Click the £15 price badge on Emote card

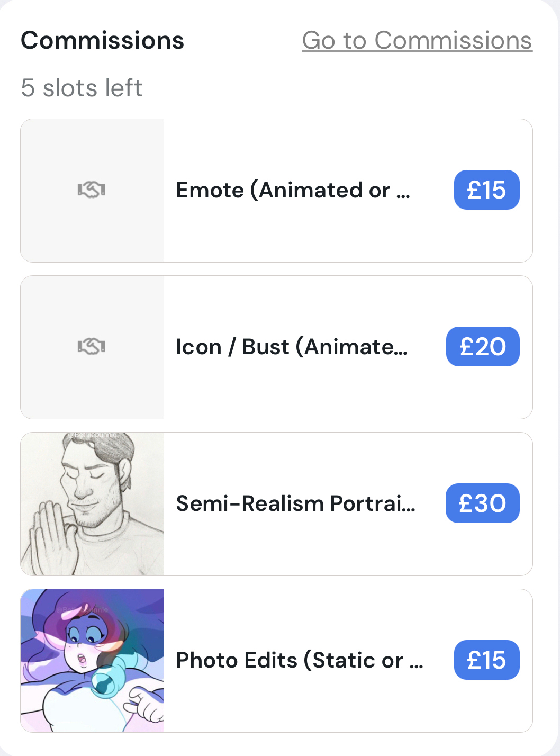486,190
